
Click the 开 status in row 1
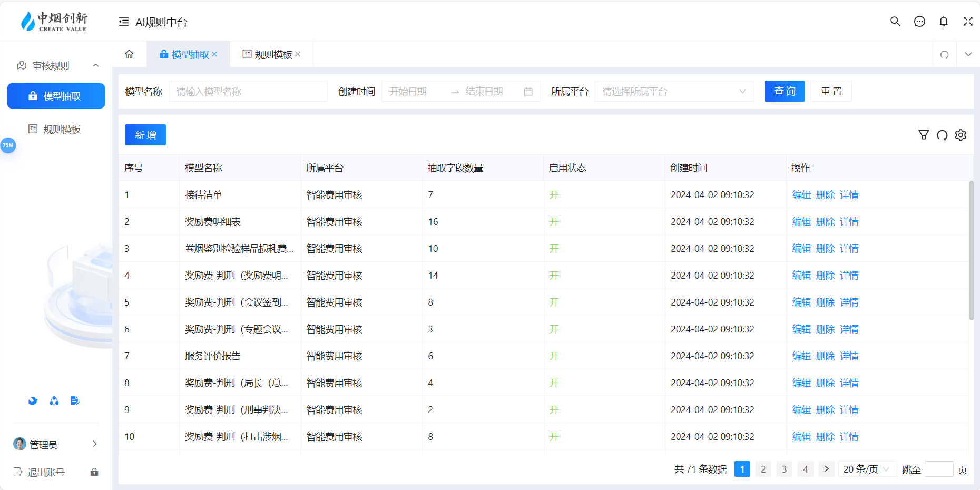pos(554,195)
